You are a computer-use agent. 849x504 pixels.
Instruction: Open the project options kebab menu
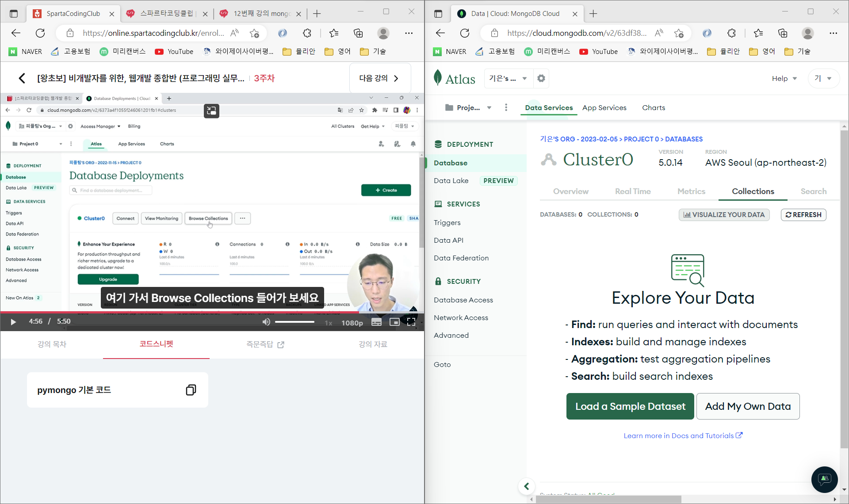(506, 107)
